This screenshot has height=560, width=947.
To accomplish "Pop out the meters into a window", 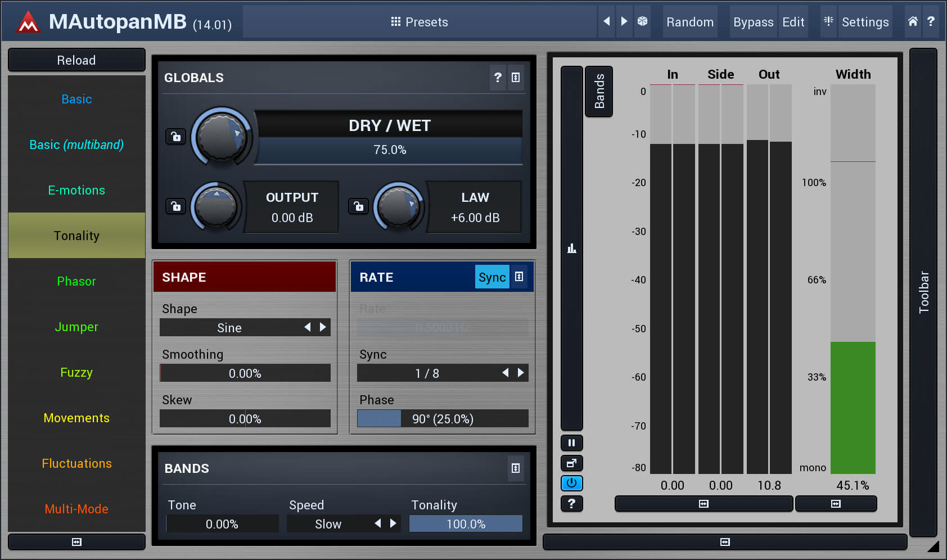I will [x=572, y=463].
